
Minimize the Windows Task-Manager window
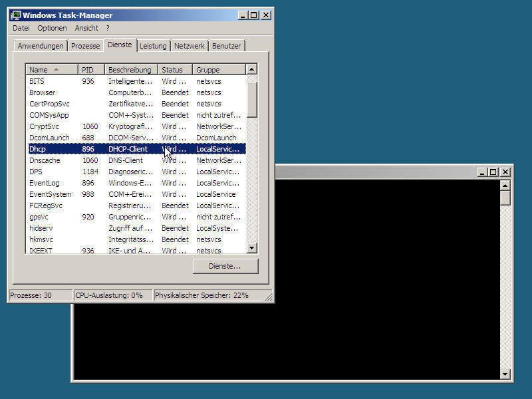pos(242,15)
